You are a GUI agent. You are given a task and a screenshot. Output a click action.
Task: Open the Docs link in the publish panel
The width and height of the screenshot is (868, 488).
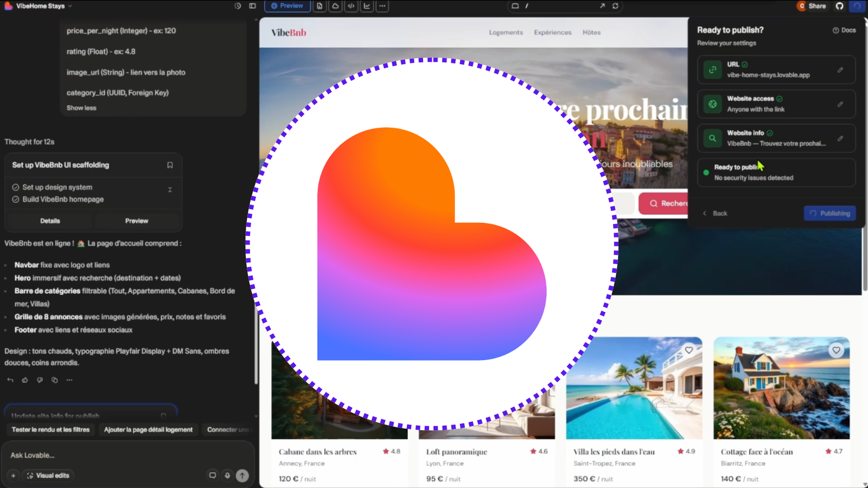point(844,30)
